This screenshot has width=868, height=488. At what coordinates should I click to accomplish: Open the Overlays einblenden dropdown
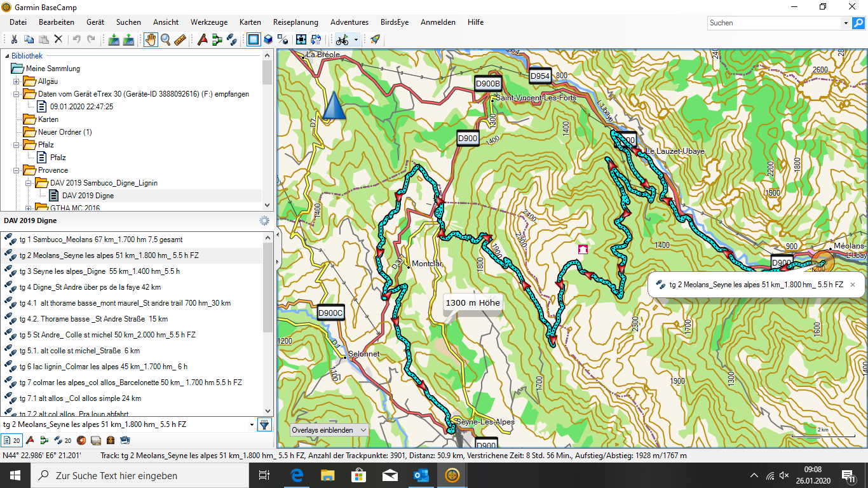click(x=329, y=430)
